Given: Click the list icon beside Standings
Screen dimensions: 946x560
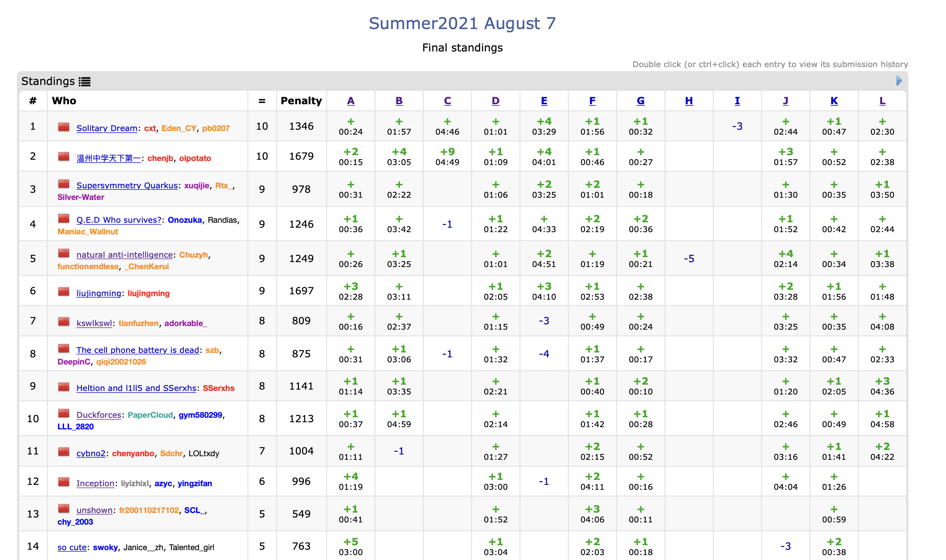Looking at the screenshot, I should click(85, 81).
